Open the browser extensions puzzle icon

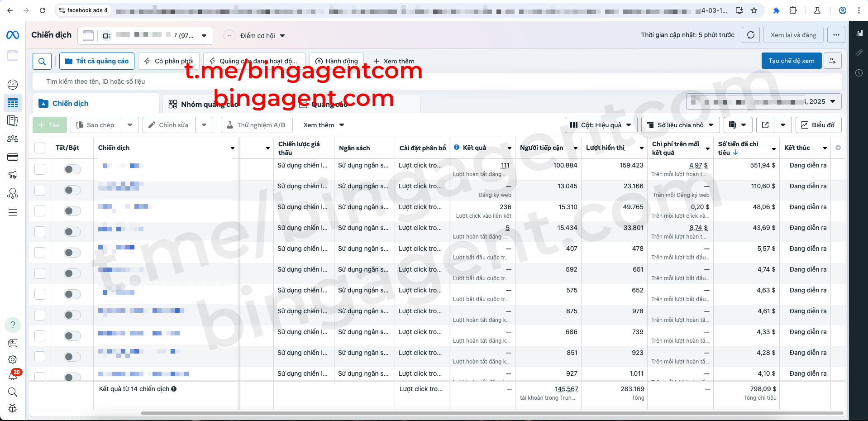[x=793, y=10]
